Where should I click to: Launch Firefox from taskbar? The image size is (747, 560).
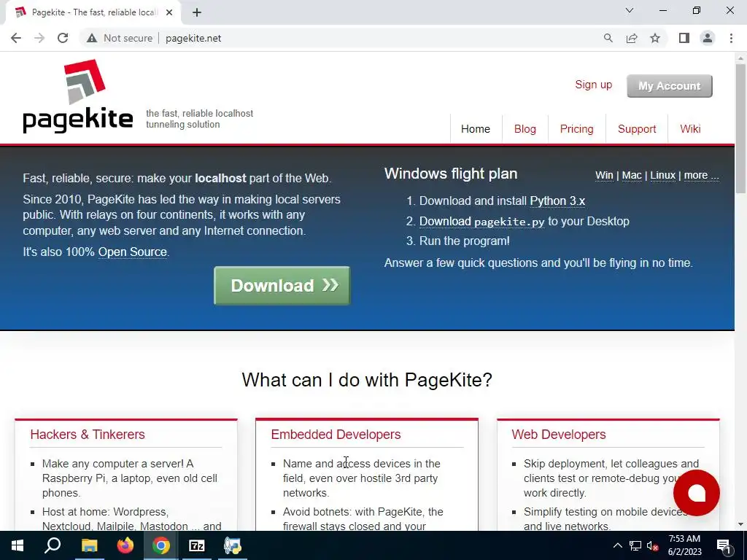[125, 545]
